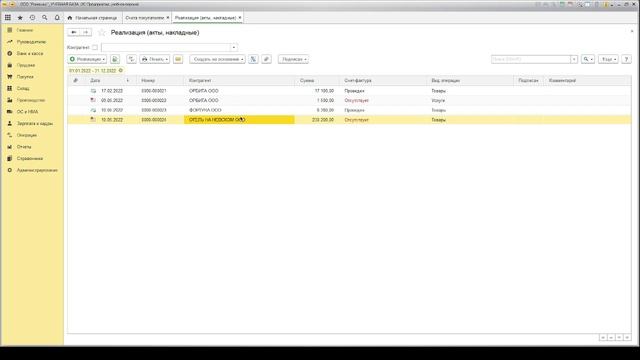
Task: Open the Администрирование section
Action: click(37, 170)
